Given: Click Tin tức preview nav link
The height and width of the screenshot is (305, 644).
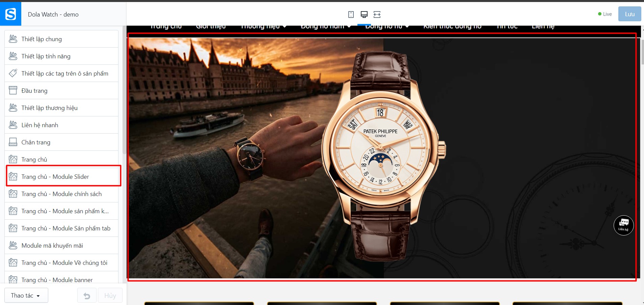Looking at the screenshot, I should tap(507, 27).
